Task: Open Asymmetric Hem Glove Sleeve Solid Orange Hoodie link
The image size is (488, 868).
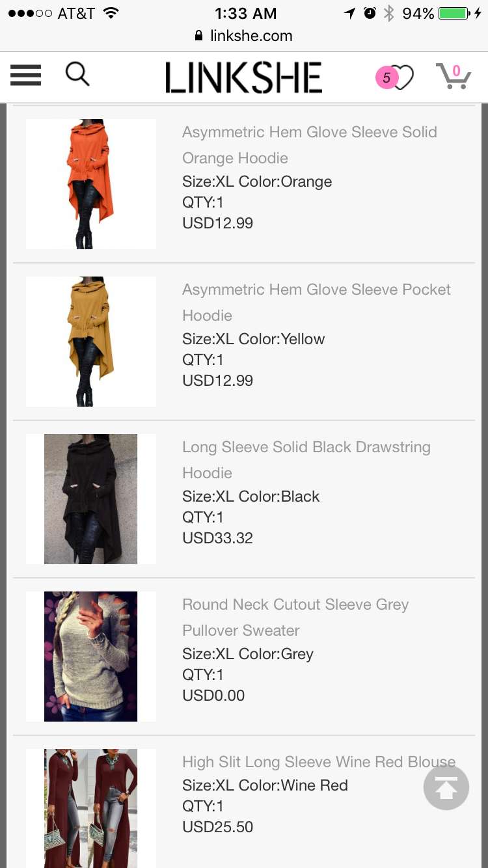Action: coord(310,145)
